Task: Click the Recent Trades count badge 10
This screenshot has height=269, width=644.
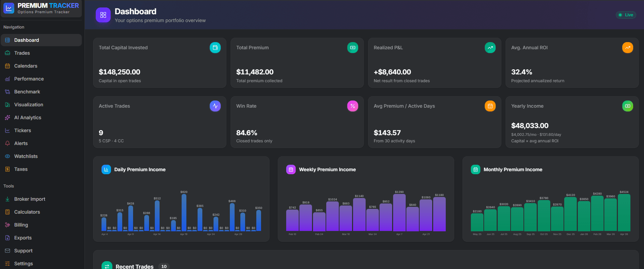Action: click(x=164, y=266)
